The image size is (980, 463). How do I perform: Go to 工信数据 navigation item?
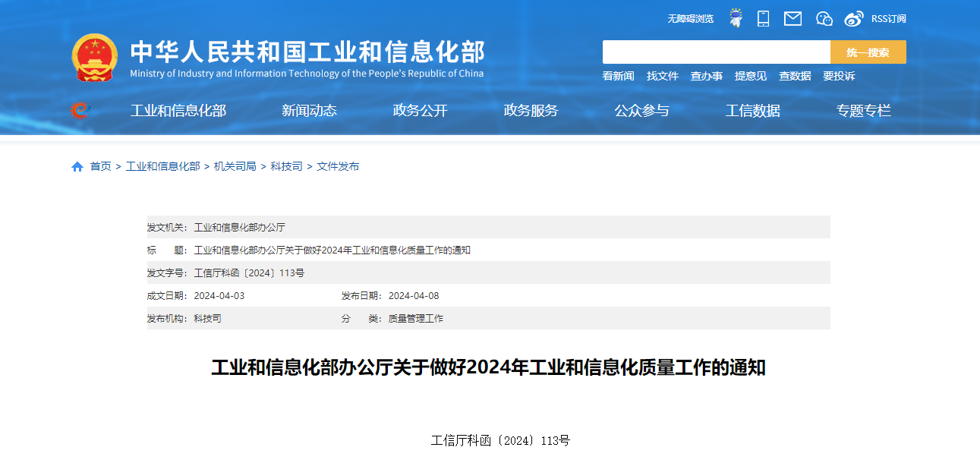click(752, 111)
